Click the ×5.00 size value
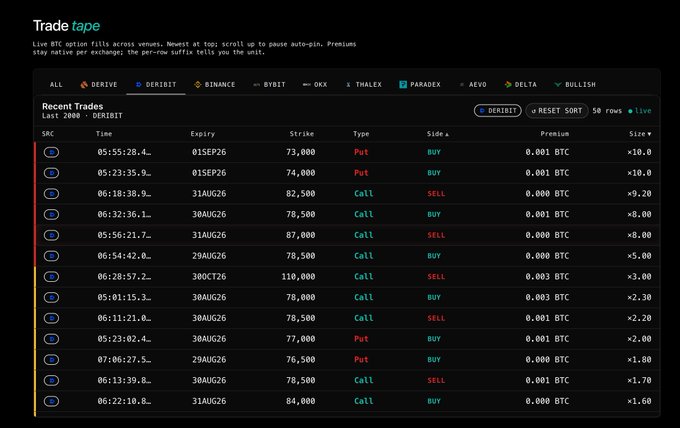The image size is (680, 428). pos(639,256)
